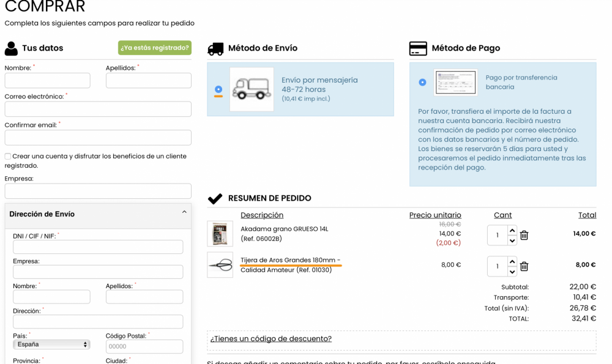612x364 pixels.
Task: Delete Akadama grano GRUESO with trash icon
Action: click(524, 236)
